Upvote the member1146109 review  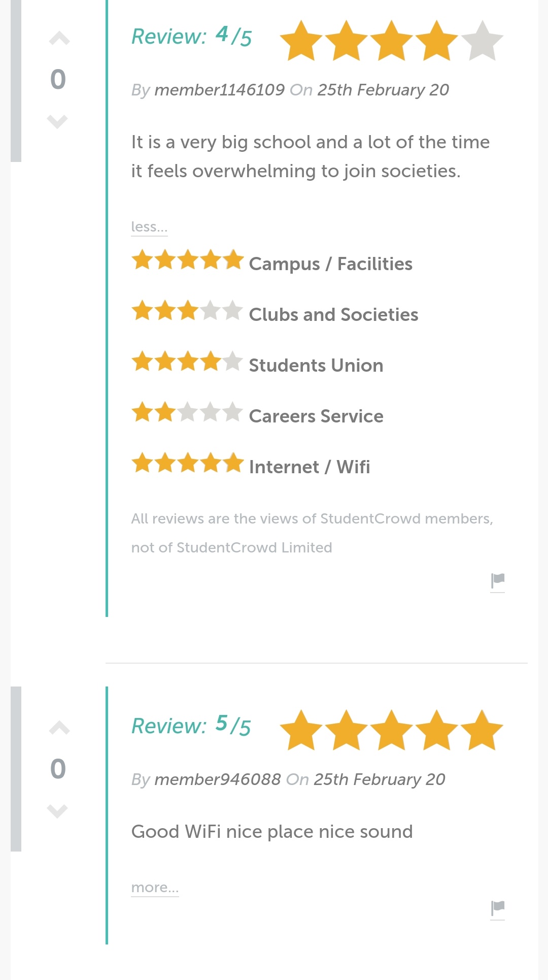(x=59, y=39)
